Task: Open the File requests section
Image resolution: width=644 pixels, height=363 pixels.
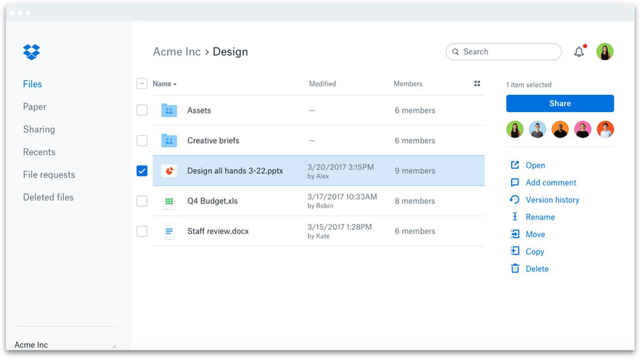Action: click(x=49, y=175)
